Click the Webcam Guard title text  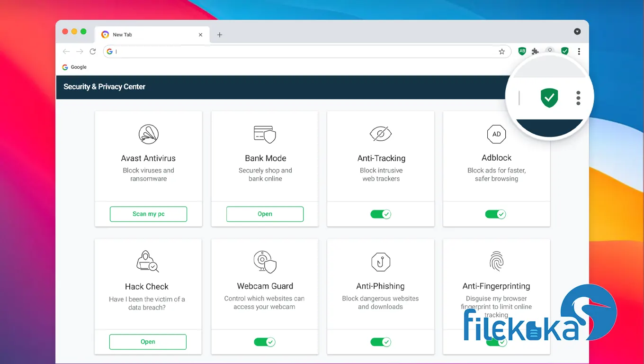click(265, 286)
